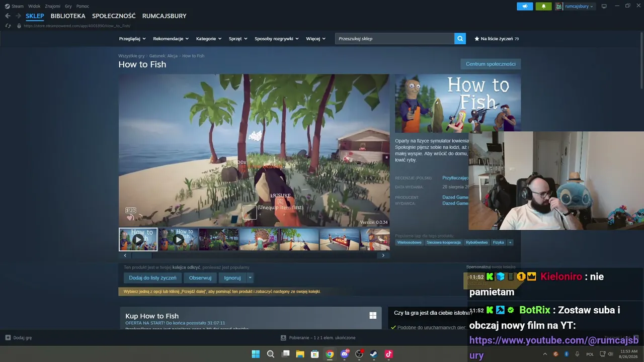Screen dimensions: 644x362
Task: Switch to Steam on the taskbar
Action: pos(374,354)
